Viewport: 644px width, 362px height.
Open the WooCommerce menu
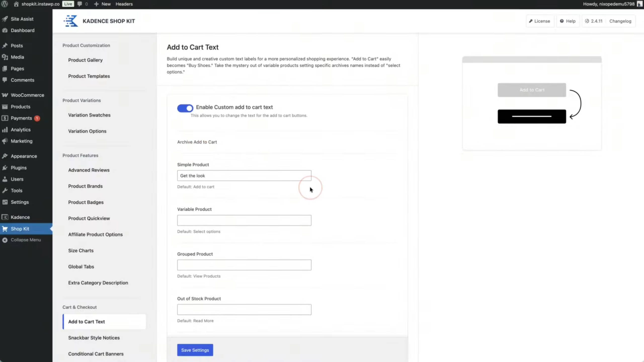coord(27,95)
